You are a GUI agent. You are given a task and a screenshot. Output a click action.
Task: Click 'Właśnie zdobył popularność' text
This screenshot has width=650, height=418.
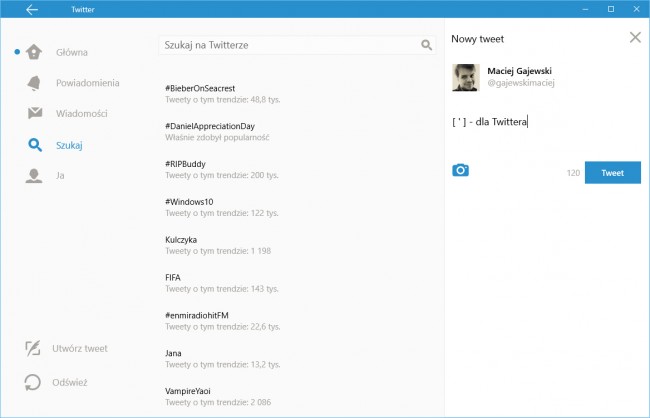(x=217, y=137)
